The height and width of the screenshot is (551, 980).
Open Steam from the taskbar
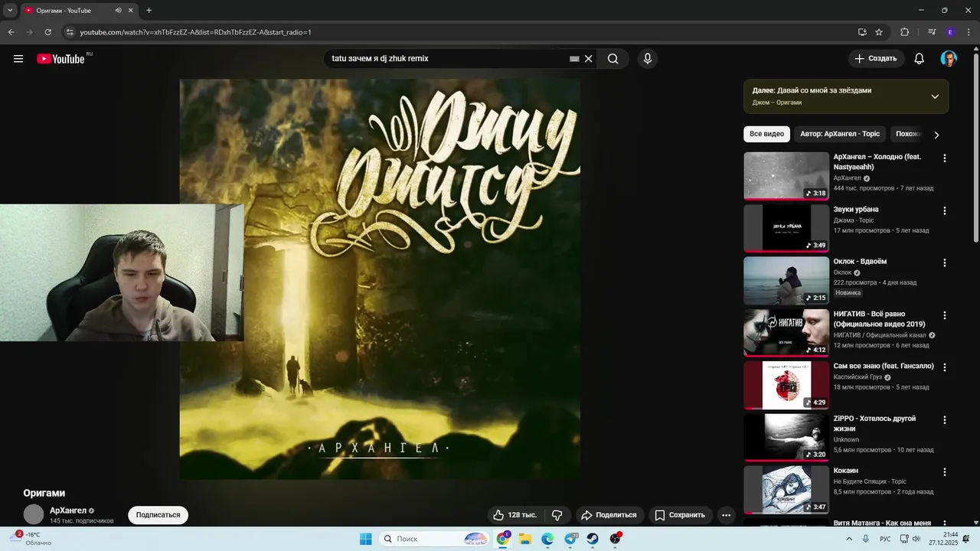(x=593, y=539)
